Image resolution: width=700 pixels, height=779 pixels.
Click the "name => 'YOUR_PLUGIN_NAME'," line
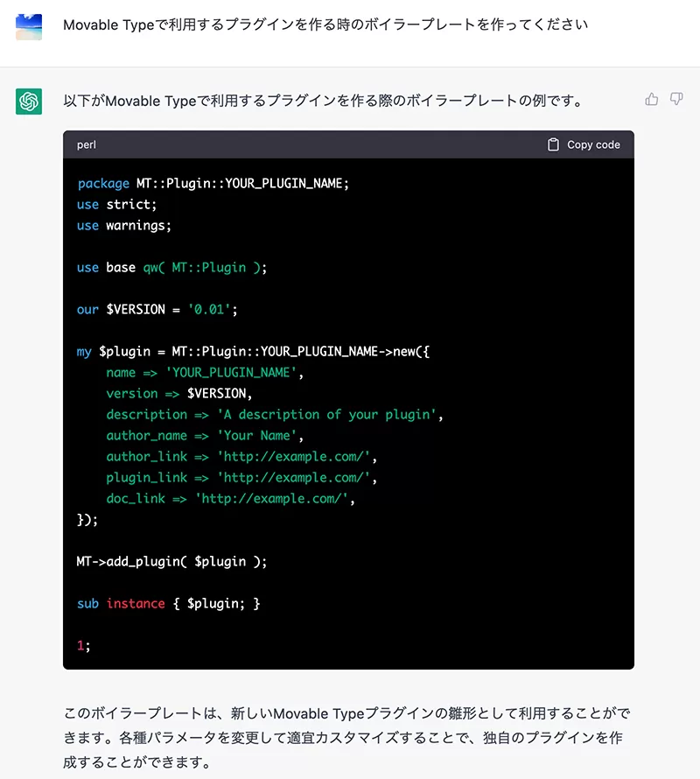(205, 373)
